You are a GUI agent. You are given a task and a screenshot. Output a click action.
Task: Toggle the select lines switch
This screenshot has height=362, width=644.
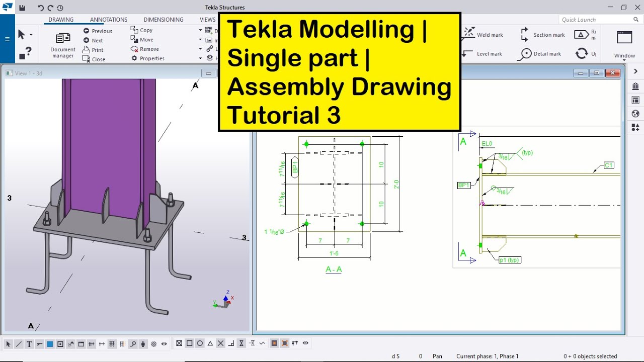(x=19, y=344)
